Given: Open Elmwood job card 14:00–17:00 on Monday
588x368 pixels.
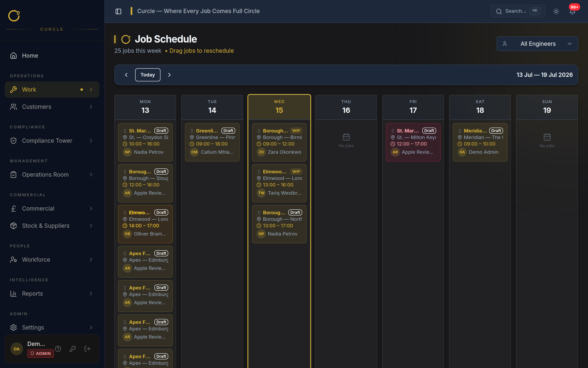Looking at the screenshot, I should pyautogui.click(x=145, y=224).
